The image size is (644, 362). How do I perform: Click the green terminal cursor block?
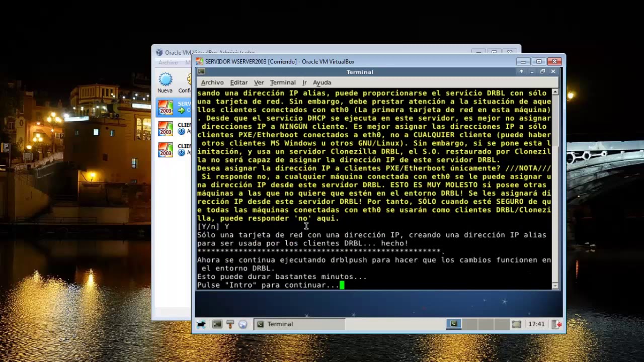tap(342, 285)
